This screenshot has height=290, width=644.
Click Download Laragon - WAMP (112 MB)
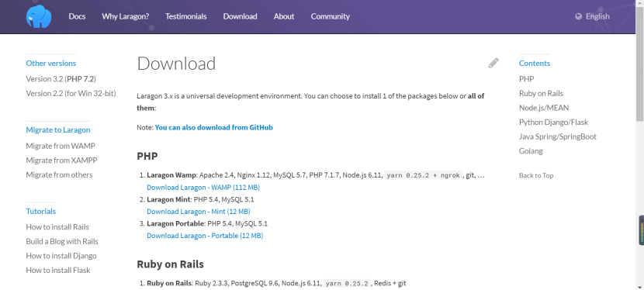pos(203,188)
